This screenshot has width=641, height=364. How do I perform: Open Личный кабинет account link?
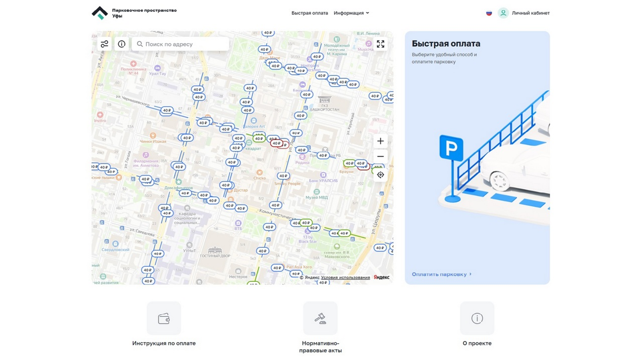click(530, 13)
